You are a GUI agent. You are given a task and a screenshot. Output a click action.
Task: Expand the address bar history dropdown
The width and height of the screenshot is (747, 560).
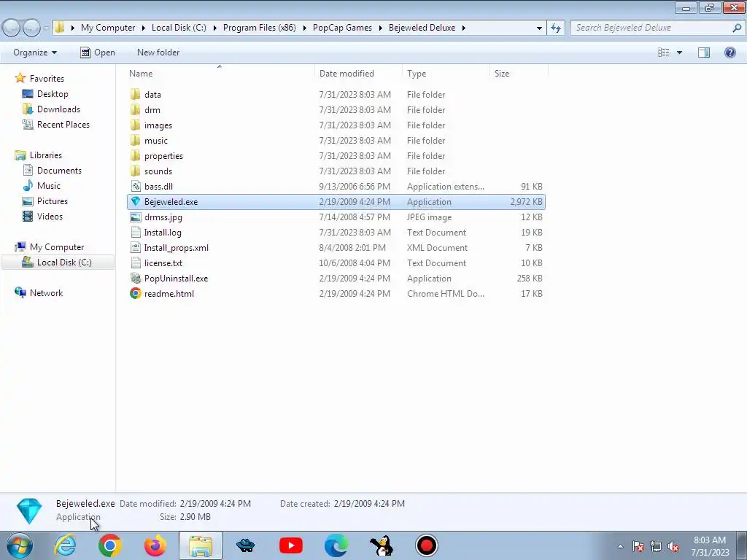coord(539,28)
